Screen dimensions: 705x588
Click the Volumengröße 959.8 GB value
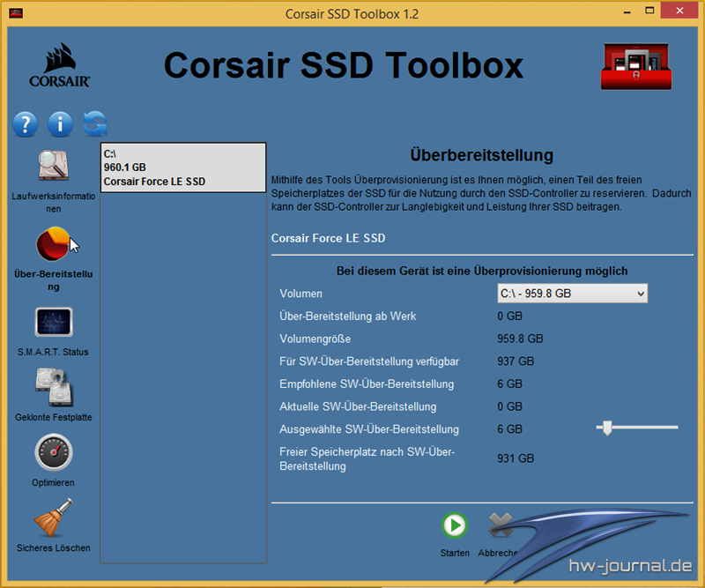pos(520,339)
